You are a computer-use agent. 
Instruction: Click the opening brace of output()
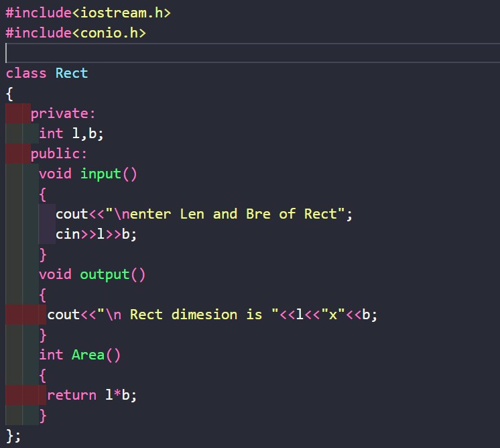[x=43, y=295]
